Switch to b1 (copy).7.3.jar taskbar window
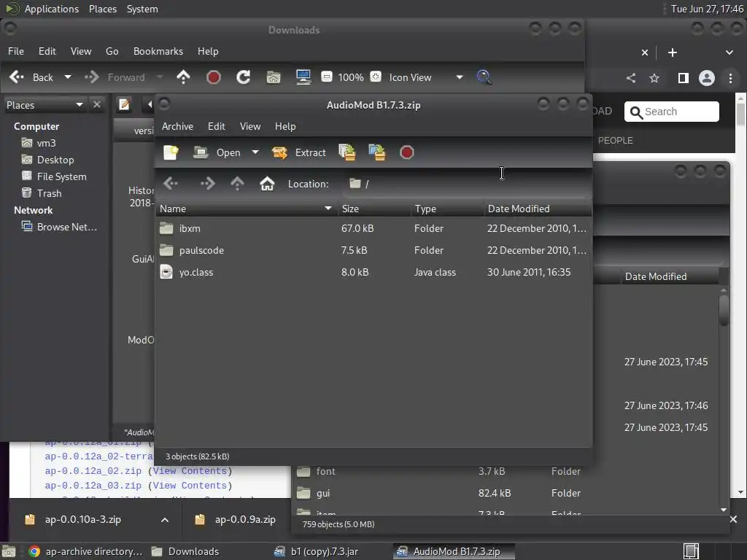747x560 pixels. (316, 551)
